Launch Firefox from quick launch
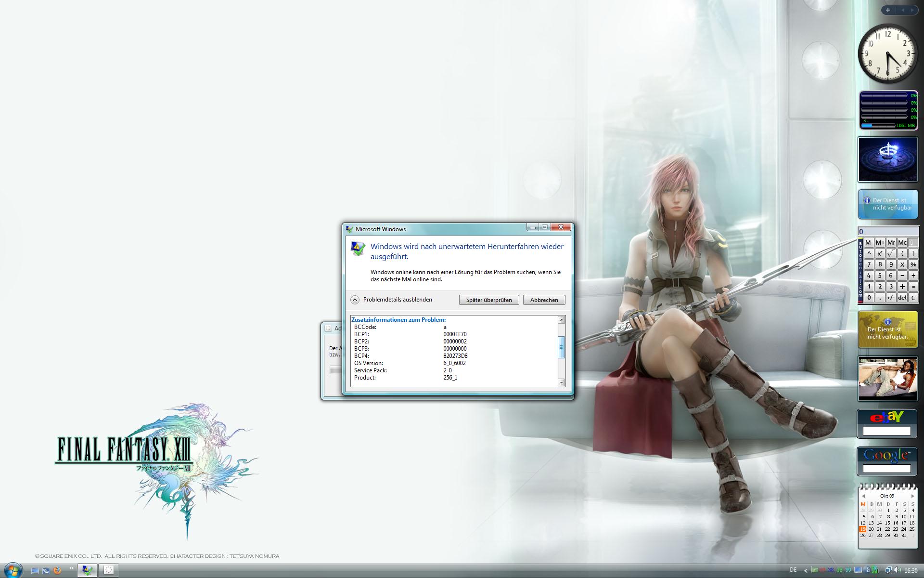The image size is (924, 578). coord(57,571)
